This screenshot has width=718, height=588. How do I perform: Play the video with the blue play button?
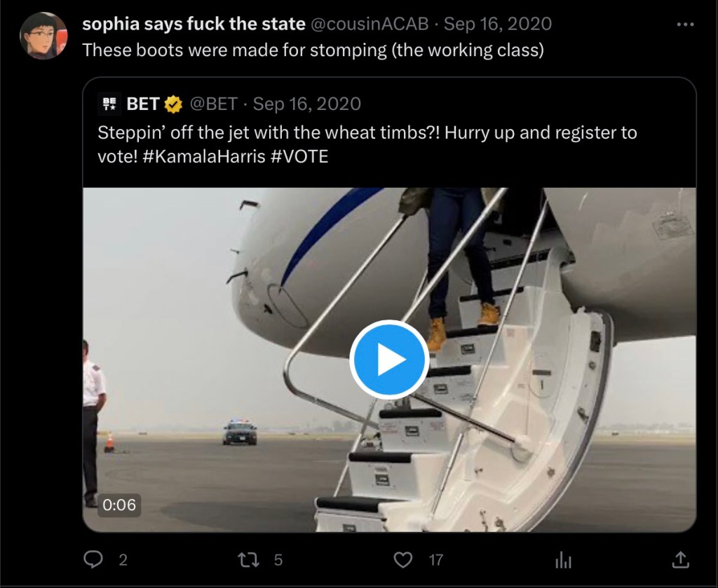click(388, 360)
